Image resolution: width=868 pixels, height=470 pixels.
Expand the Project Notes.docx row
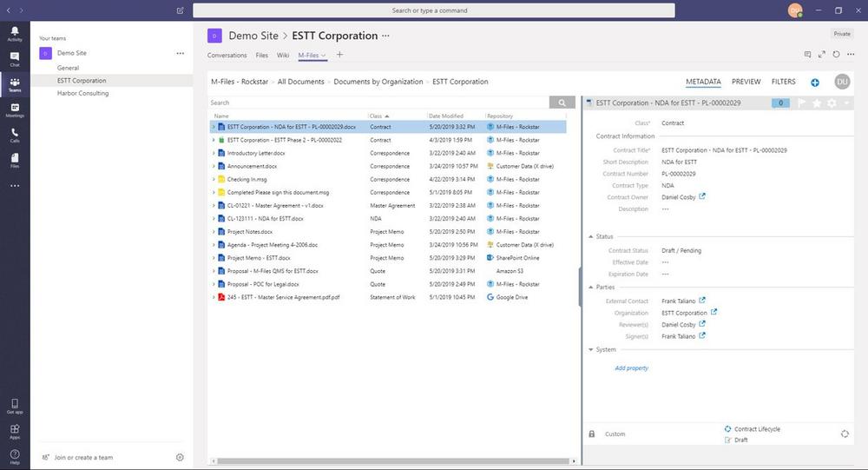coord(214,232)
